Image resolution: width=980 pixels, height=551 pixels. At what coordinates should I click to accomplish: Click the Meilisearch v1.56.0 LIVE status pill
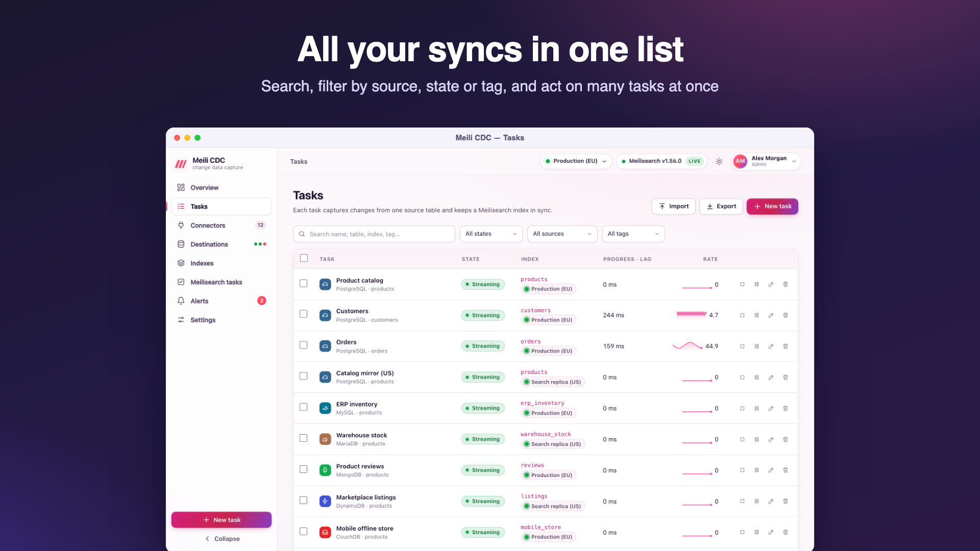661,161
